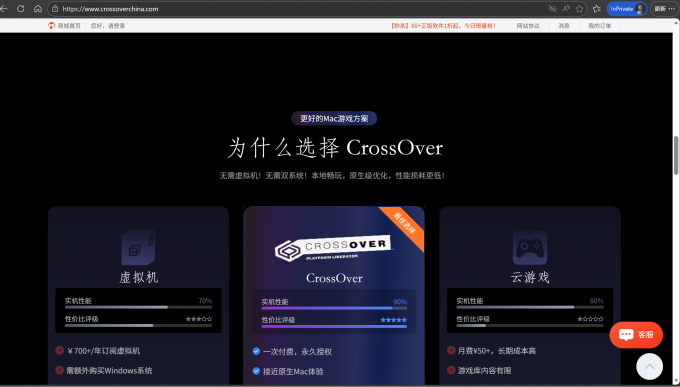Image resolution: width=680 pixels, height=387 pixels.
Task: Open the Favorites list panel
Action: (x=597, y=9)
